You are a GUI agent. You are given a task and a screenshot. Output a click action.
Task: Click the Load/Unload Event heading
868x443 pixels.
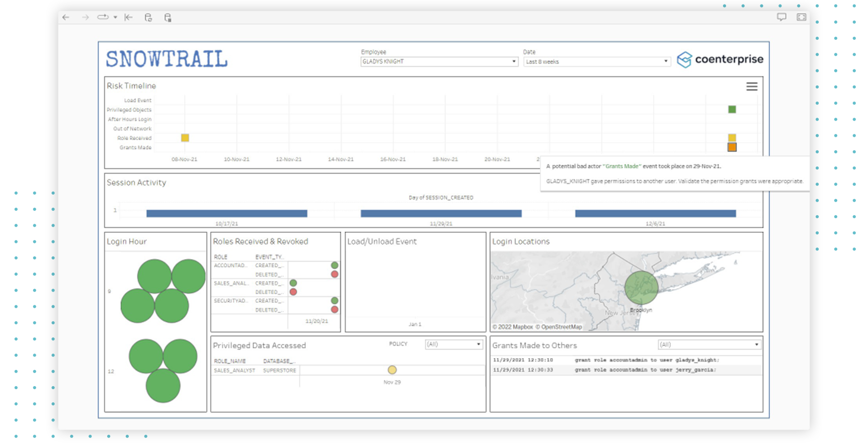tap(382, 241)
